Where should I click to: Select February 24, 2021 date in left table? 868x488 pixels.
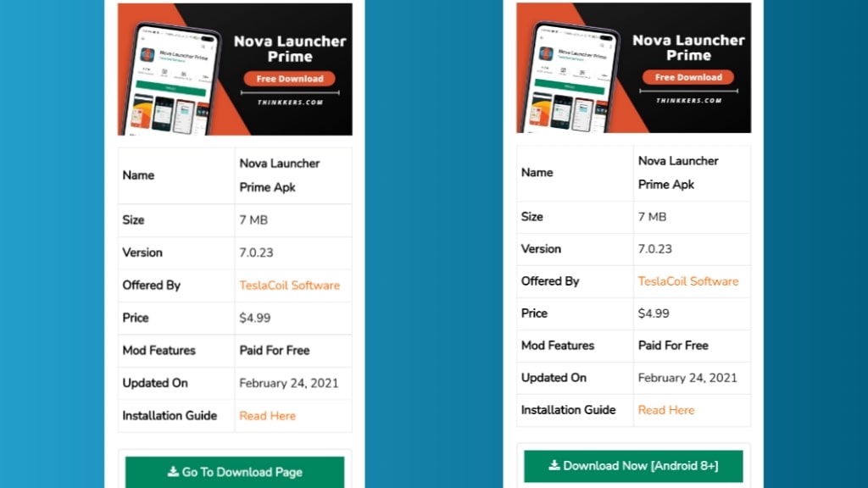click(288, 383)
